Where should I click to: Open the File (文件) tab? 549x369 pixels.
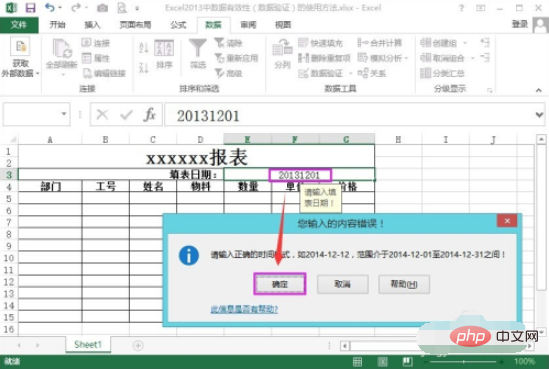[x=19, y=25]
